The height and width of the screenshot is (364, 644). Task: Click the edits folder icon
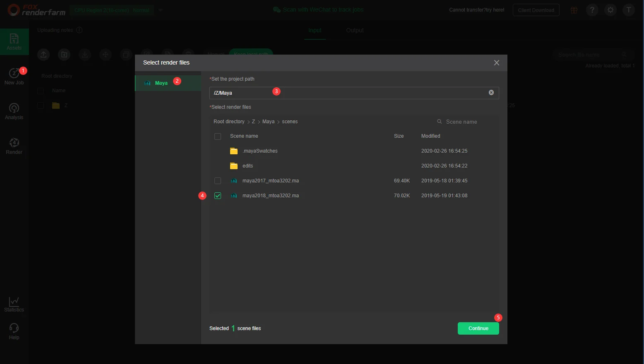[234, 166]
